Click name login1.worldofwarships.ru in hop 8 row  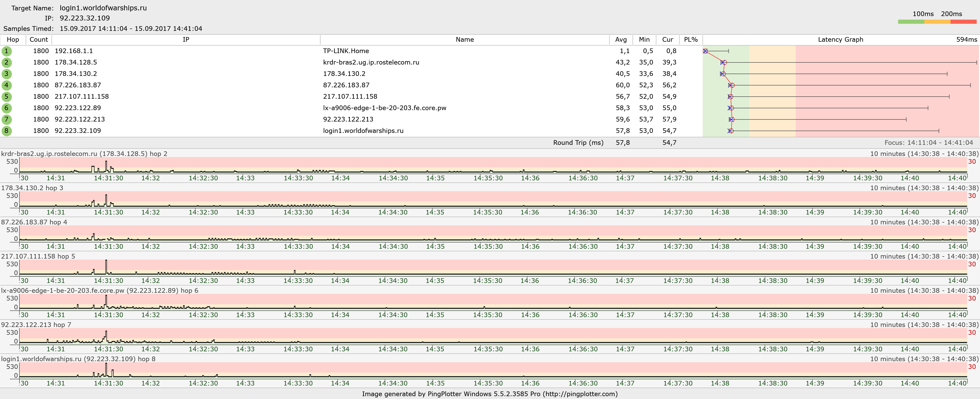click(x=363, y=131)
